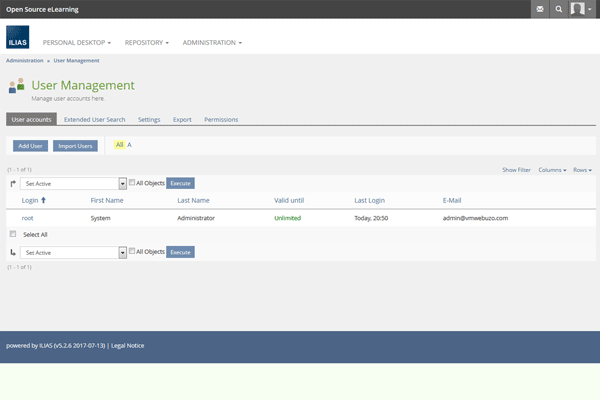Viewport: 600px width, 400px height.
Task: Tick the top All Objects checkbox
Action: coord(132,183)
